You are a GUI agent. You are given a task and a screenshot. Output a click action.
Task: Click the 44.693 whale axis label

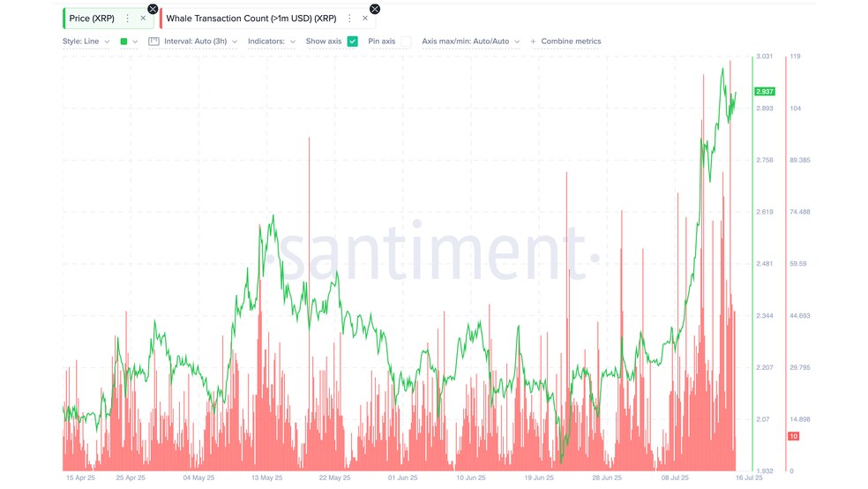(x=800, y=316)
